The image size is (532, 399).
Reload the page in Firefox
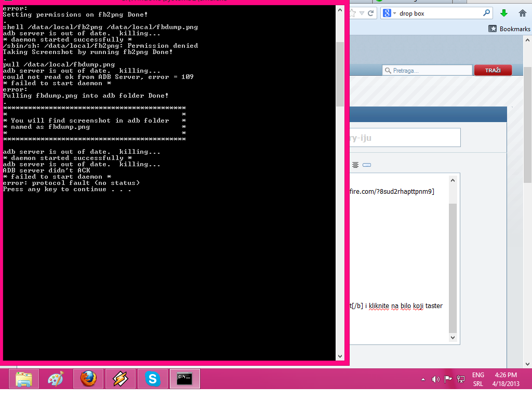click(371, 13)
